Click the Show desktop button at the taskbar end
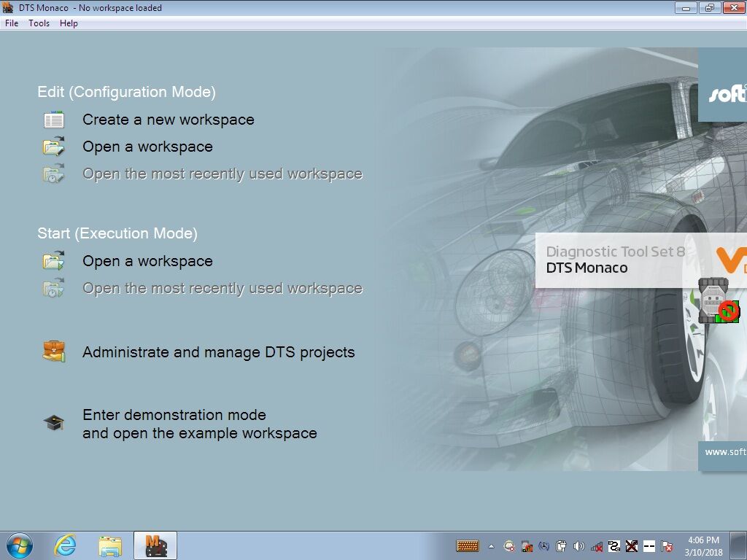Screen dimensions: 747x560 (738, 545)
